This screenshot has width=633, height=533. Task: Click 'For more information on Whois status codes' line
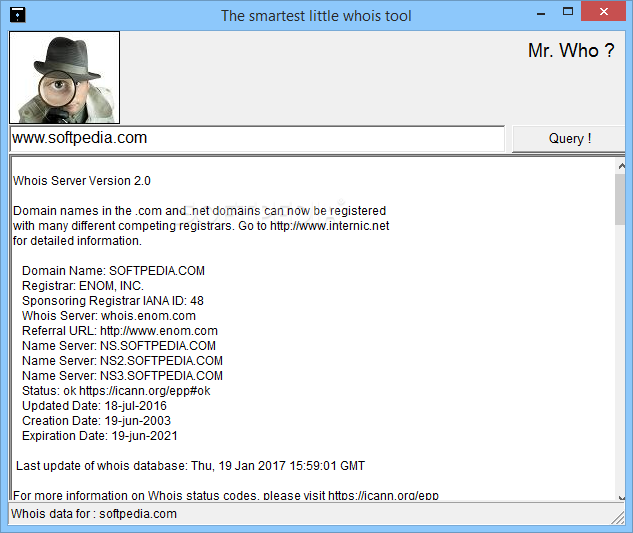(x=226, y=495)
